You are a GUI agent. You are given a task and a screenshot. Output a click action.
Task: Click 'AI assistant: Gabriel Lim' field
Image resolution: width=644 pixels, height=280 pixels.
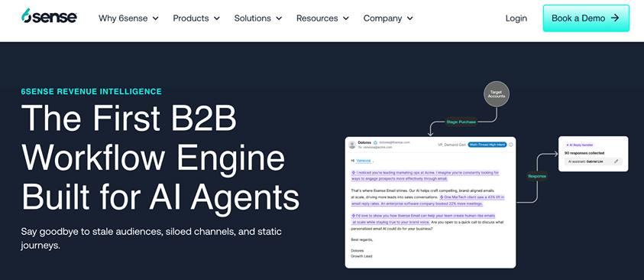tap(593, 161)
